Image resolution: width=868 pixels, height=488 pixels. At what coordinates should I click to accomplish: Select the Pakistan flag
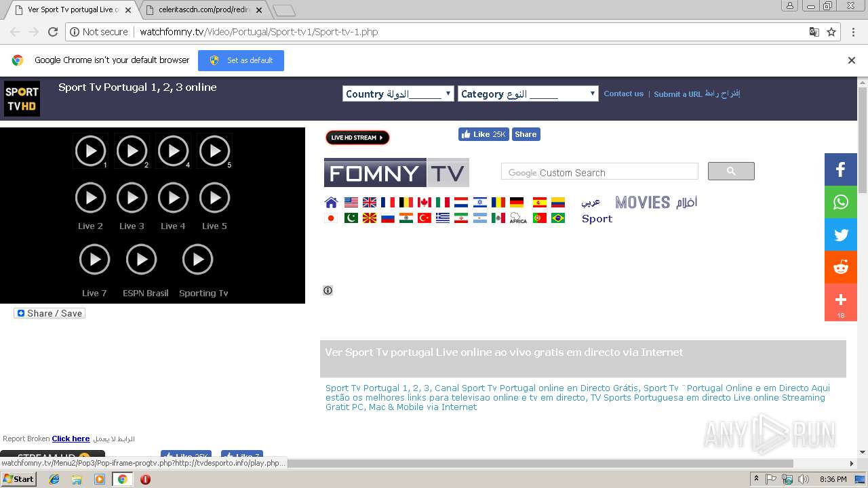tap(351, 218)
